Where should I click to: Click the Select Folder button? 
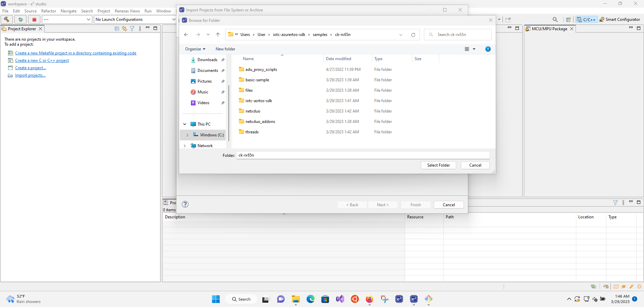pyautogui.click(x=438, y=165)
